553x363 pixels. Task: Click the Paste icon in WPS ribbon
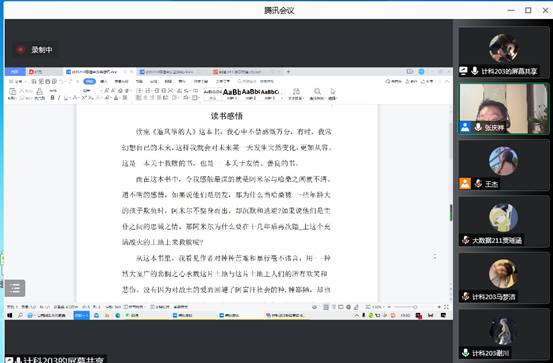[x=12, y=93]
